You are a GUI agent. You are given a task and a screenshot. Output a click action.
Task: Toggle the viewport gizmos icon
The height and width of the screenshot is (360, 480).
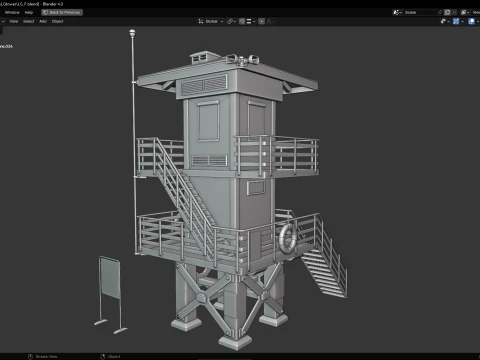[456, 21]
